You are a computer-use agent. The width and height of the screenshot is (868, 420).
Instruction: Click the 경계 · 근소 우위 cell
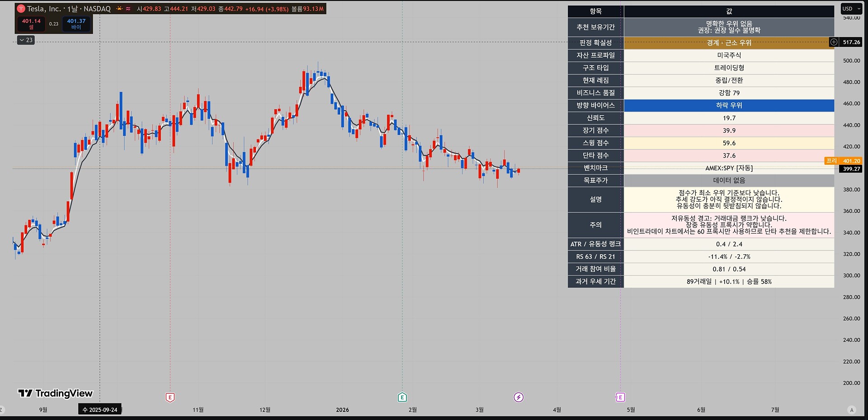pyautogui.click(x=729, y=43)
